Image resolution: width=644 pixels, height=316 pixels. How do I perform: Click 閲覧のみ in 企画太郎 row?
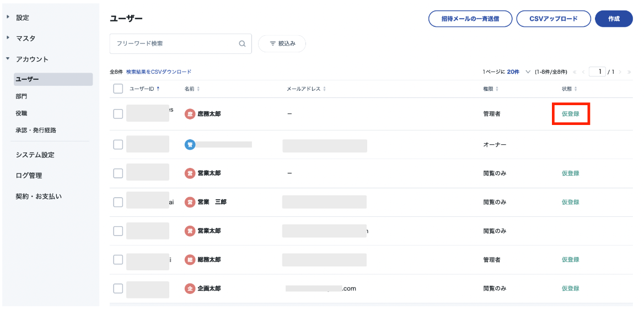click(x=495, y=288)
